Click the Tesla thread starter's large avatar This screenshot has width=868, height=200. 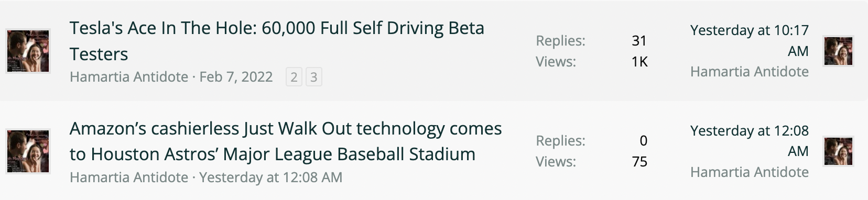click(28, 51)
